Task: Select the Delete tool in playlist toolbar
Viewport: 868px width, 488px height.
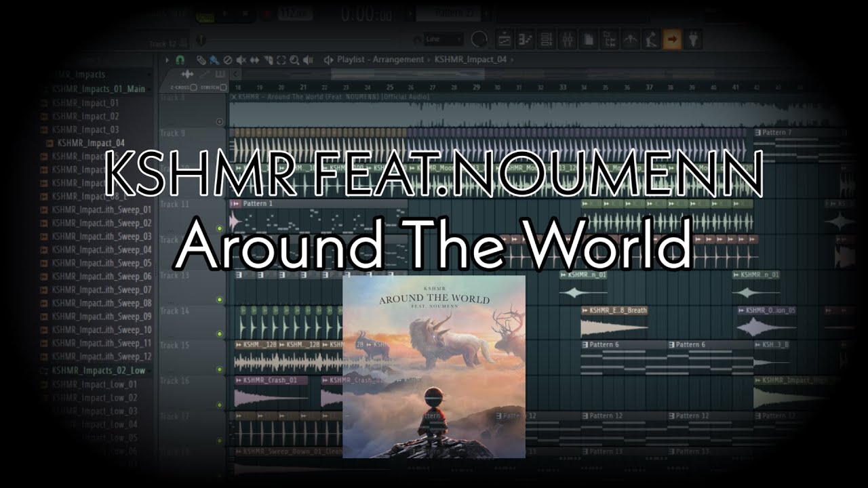Action: point(228,60)
